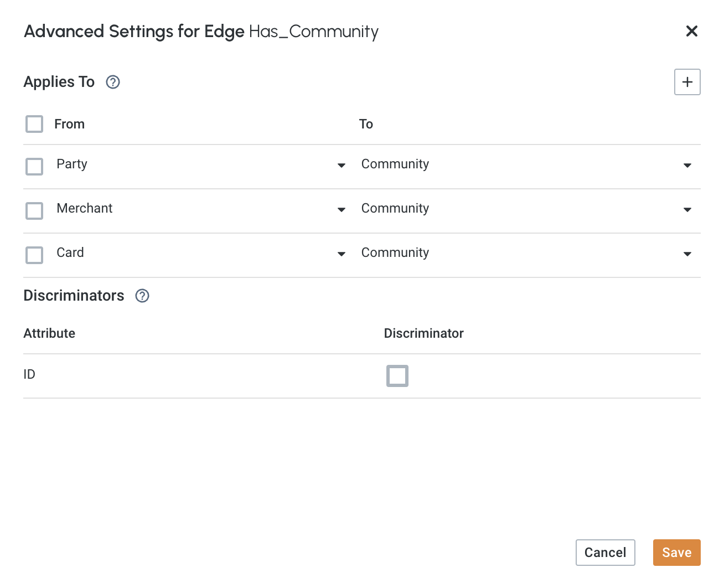This screenshot has height=588, width=724.
Task: Click the add icon above the From column
Action: tap(687, 82)
